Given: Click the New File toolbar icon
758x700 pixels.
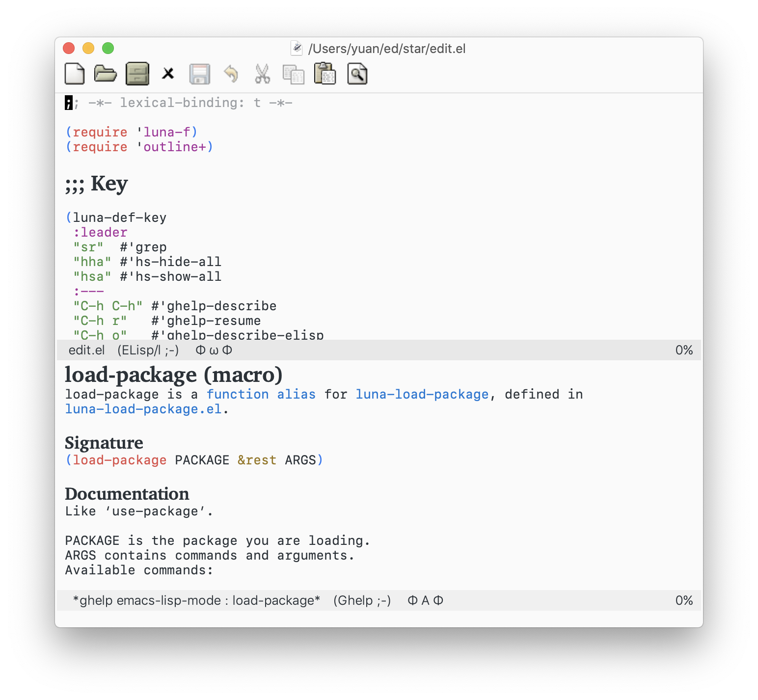Looking at the screenshot, I should pos(75,74).
